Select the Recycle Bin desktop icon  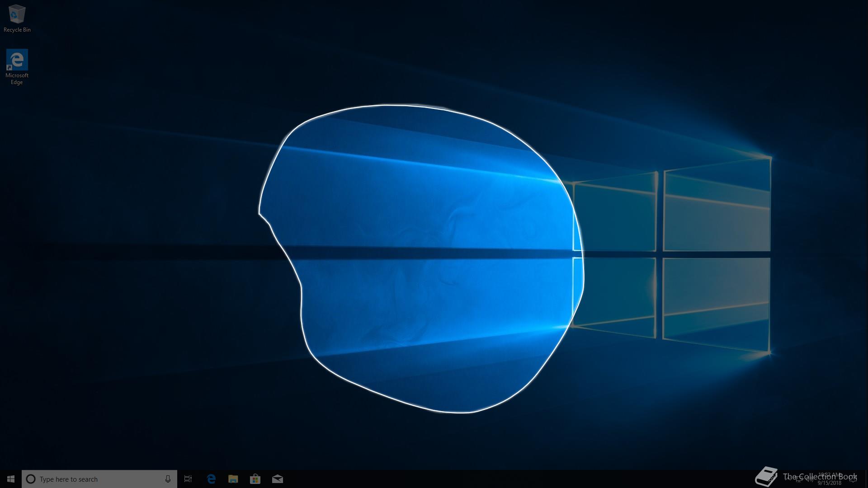click(x=17, y=19)
